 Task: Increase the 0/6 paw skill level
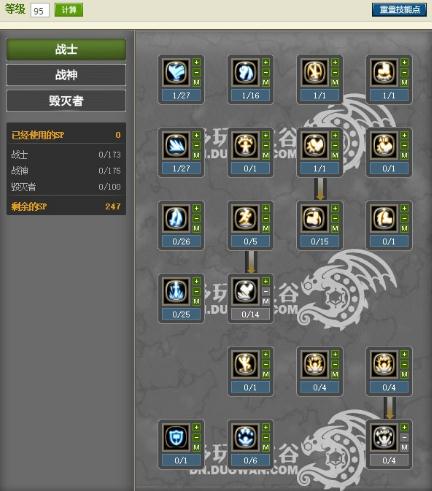[x=266, y=427]
